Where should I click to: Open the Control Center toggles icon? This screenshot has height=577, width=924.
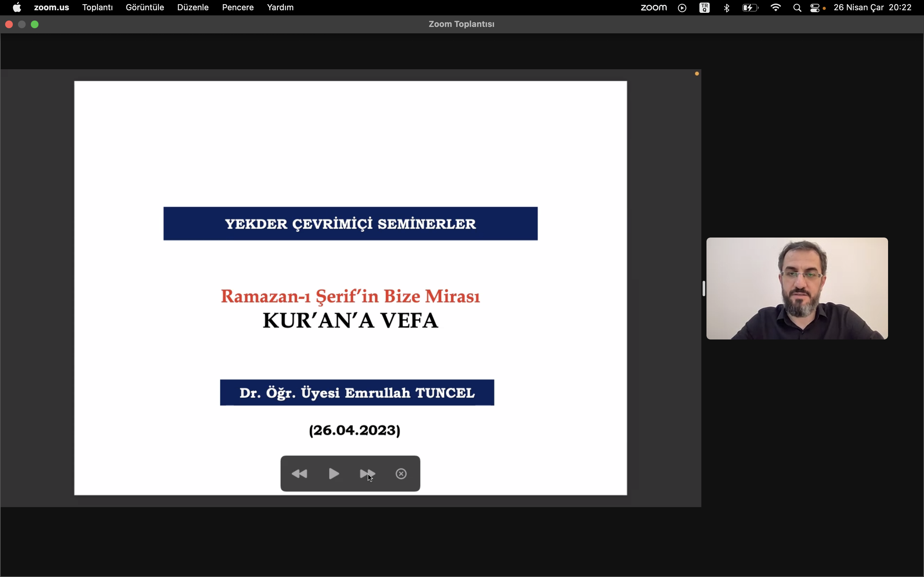click(816, 8)
